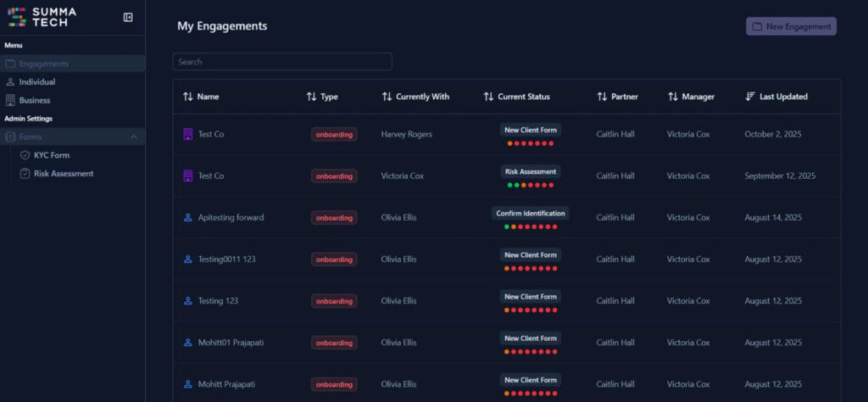
Task: Open the Engagements menu item
Action: point(44,64)
